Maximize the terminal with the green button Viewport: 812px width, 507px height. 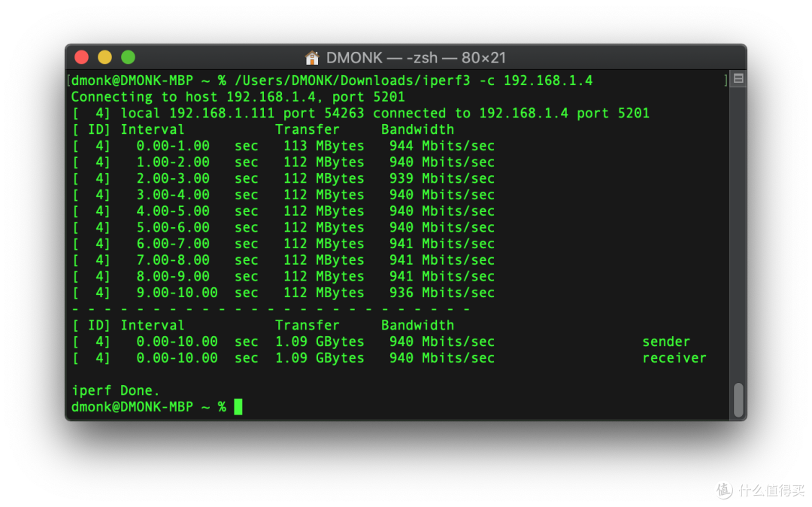[x=129, y=57]
